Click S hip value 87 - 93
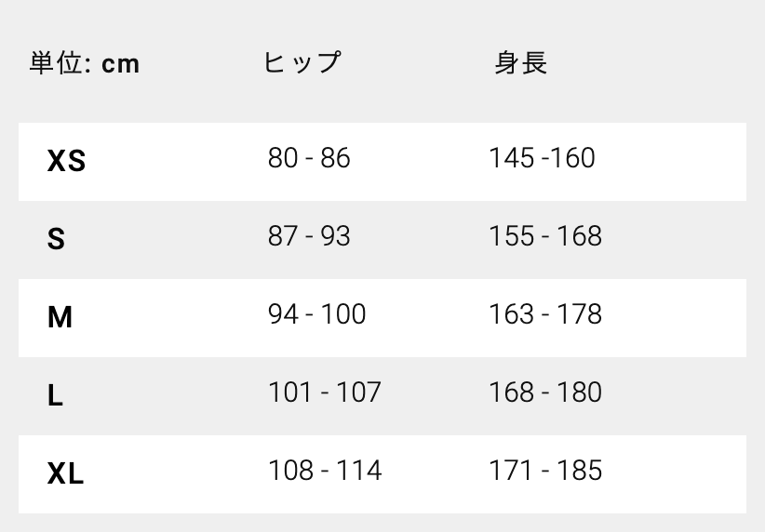Viewport: 765px width, 532px height. tap(309, 237)
